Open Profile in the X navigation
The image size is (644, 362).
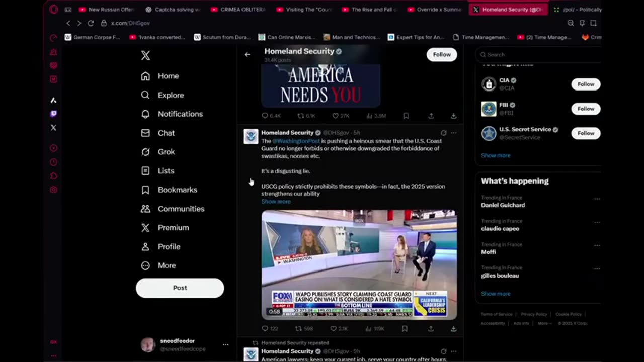coord(160,247)
